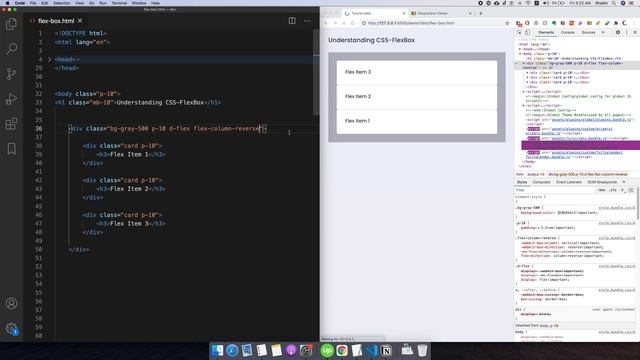
Task: Toggle the :hov element state panel
Action: (602, 190)
